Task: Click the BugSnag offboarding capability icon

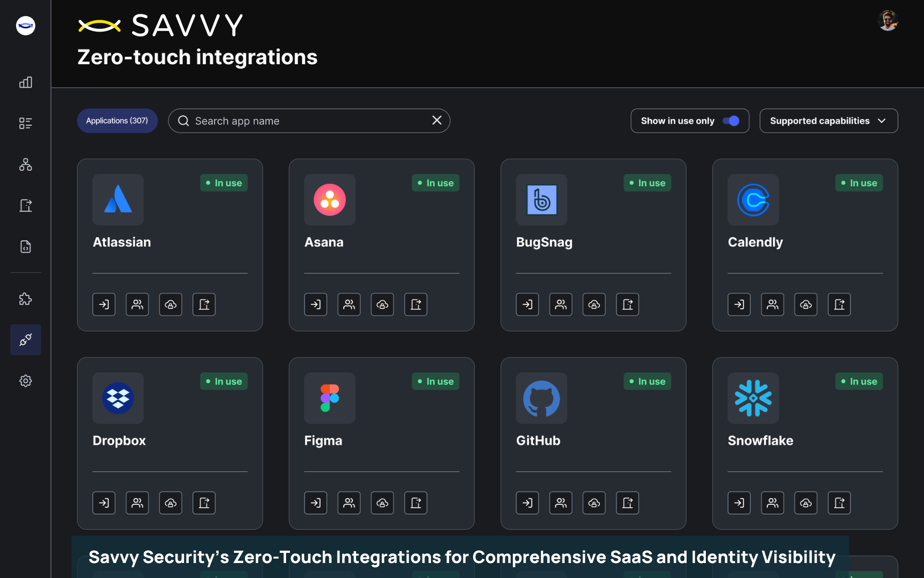Action: click(x=628, y=305)
